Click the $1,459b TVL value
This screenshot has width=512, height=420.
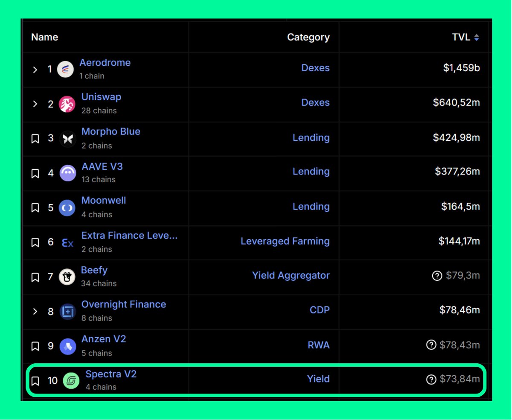tap(462, 68)
